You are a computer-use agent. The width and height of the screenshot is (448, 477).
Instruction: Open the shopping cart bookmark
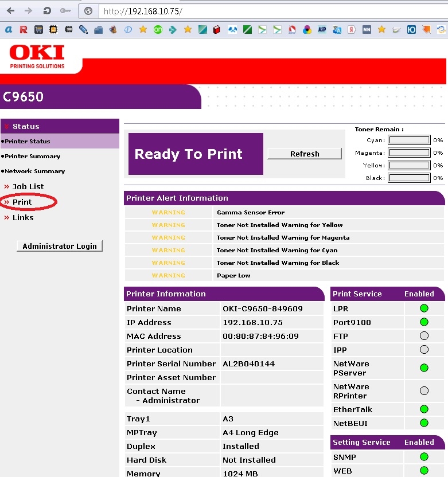click(x=38, y=29)
